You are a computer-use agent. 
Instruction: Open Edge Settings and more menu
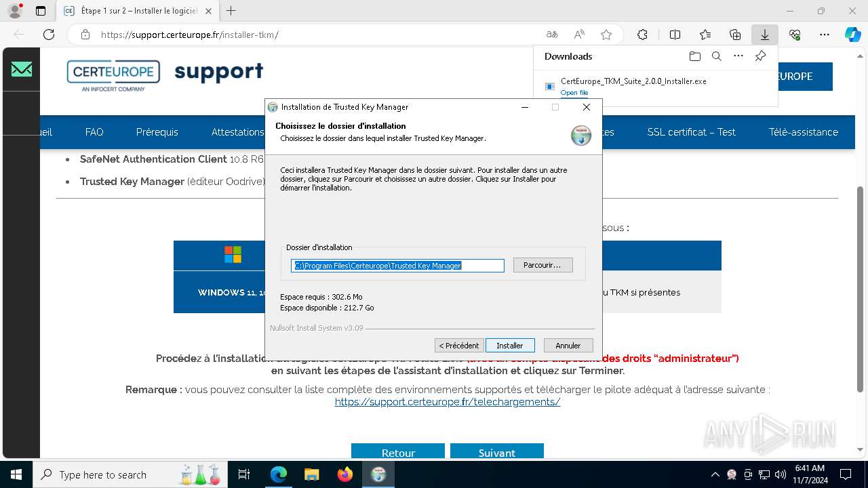click(x=825, y=35)
